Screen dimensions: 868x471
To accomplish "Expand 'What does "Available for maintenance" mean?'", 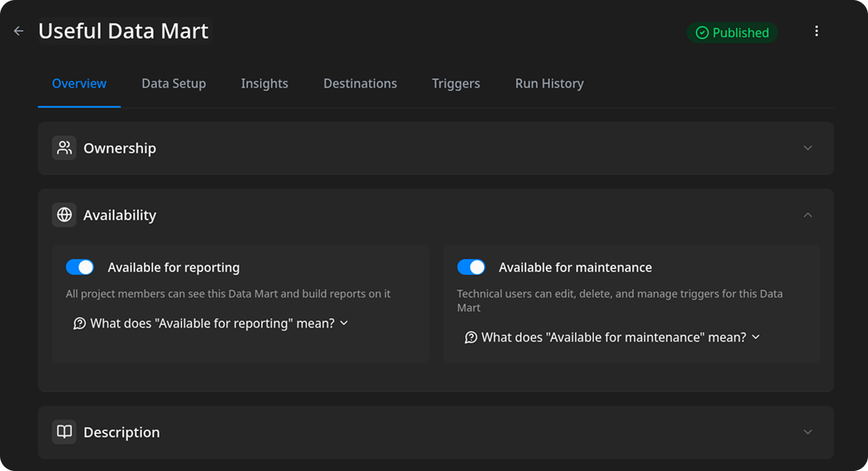I will (x=614, y=337).
